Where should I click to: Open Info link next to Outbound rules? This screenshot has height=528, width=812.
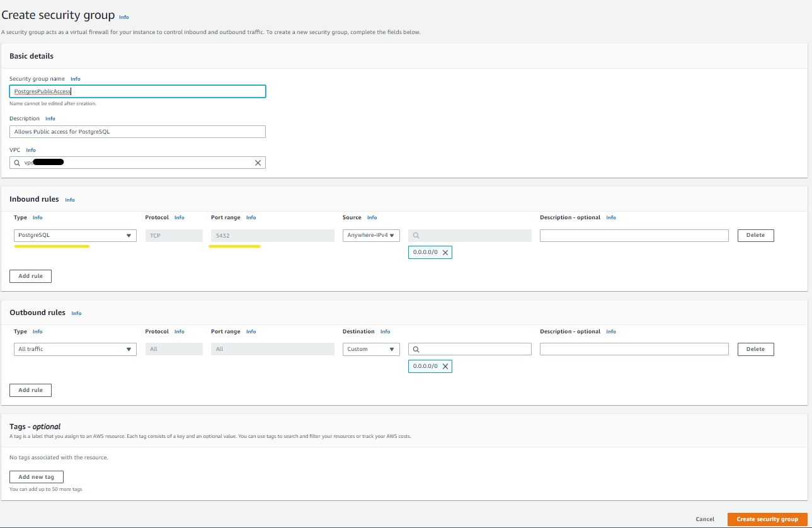tap(76, 313)
